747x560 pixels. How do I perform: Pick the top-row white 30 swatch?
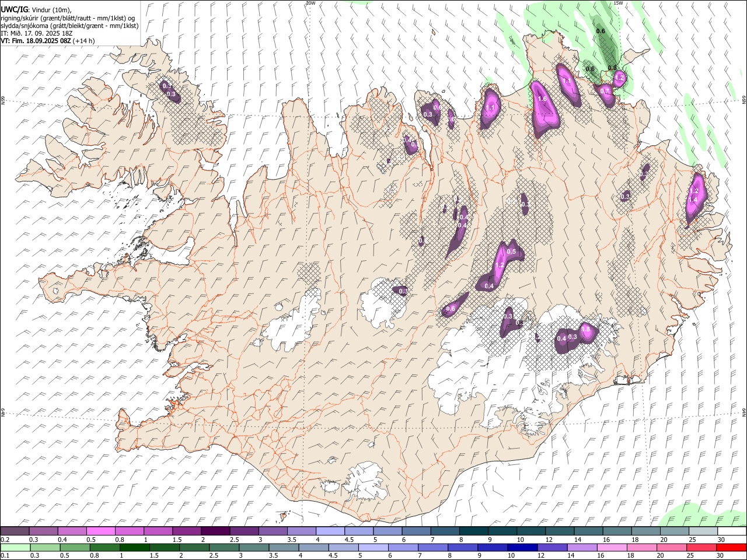731,531
